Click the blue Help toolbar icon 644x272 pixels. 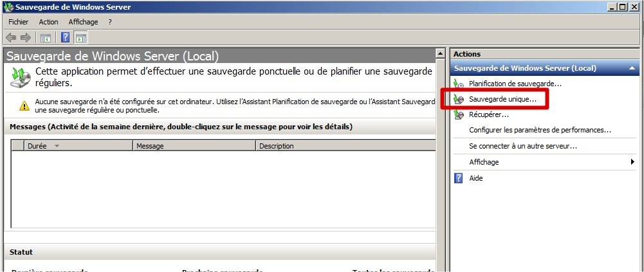tap(66, 37)
